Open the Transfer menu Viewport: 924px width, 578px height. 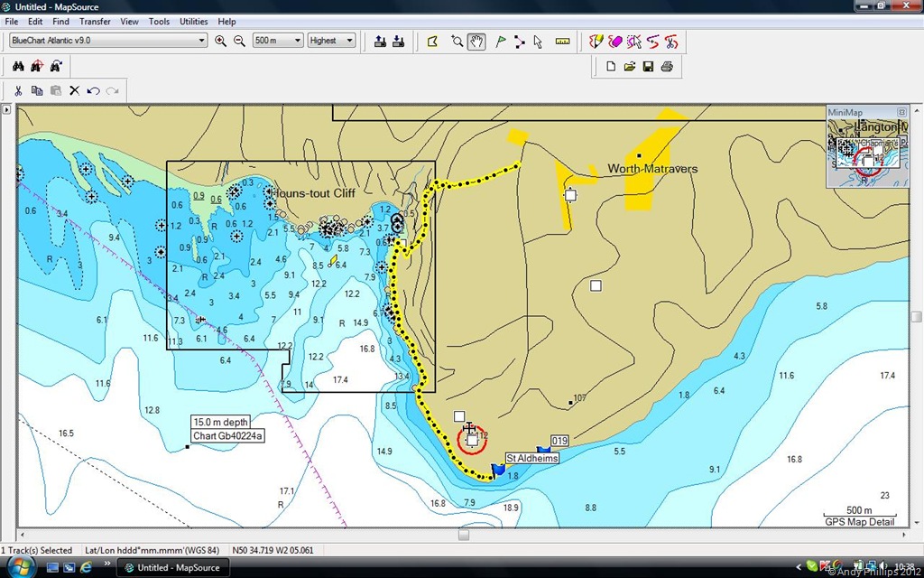coord(95,21)
